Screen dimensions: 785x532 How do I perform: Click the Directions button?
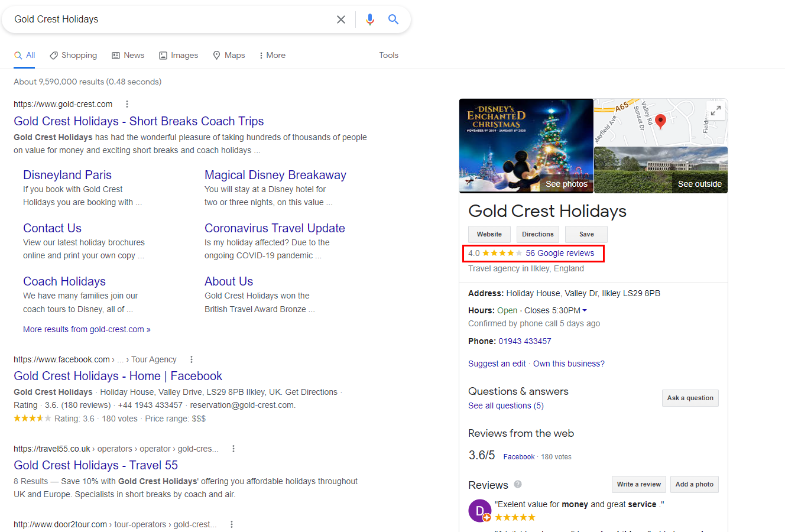537,234
